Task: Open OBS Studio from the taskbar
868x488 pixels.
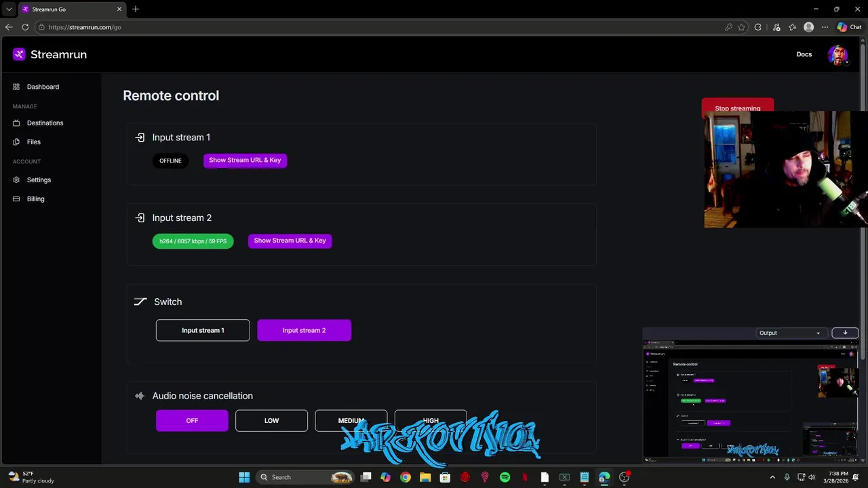Action: pyautogui.click(x=624, y=477)
